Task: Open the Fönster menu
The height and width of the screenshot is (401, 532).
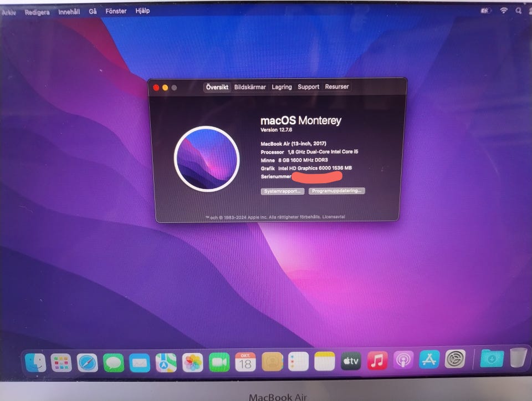Action: tap(116, 11)
